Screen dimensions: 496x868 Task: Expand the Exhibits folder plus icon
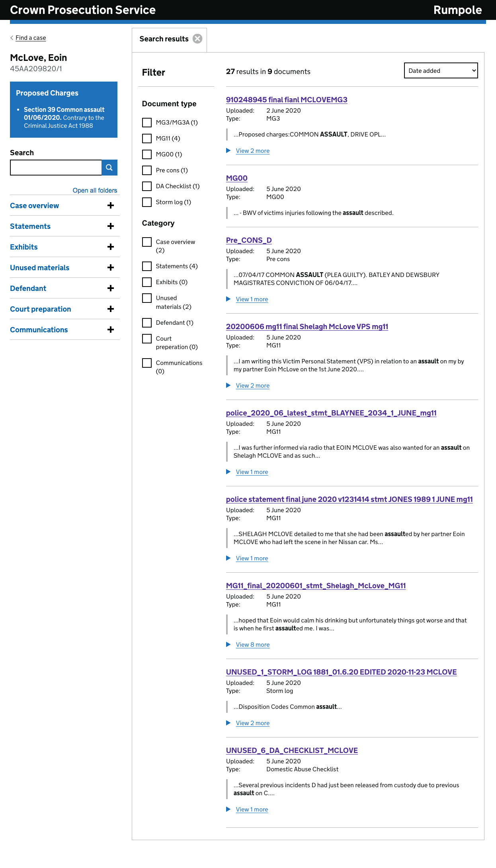point(111,247)
